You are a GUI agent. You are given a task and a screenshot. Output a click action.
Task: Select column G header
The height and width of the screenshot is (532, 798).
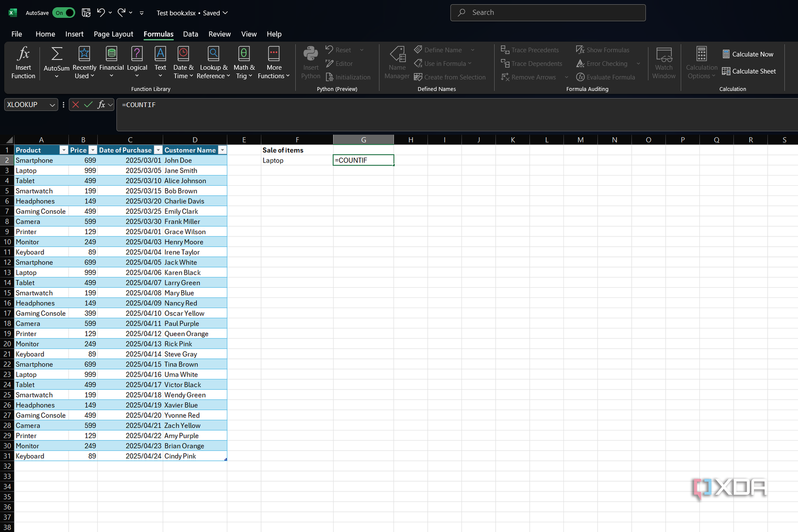pos(363,140)
